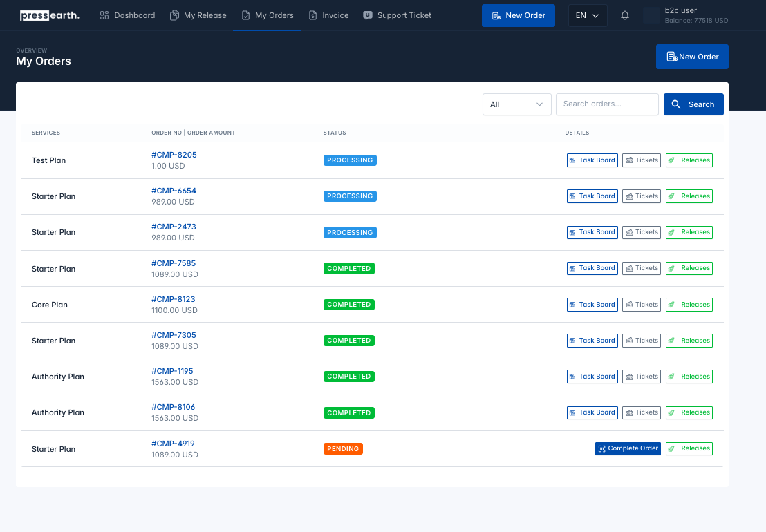Screen dimensions: 766x532
Task: Open Task Board for order CMP-8205
Action: point(592,160)
